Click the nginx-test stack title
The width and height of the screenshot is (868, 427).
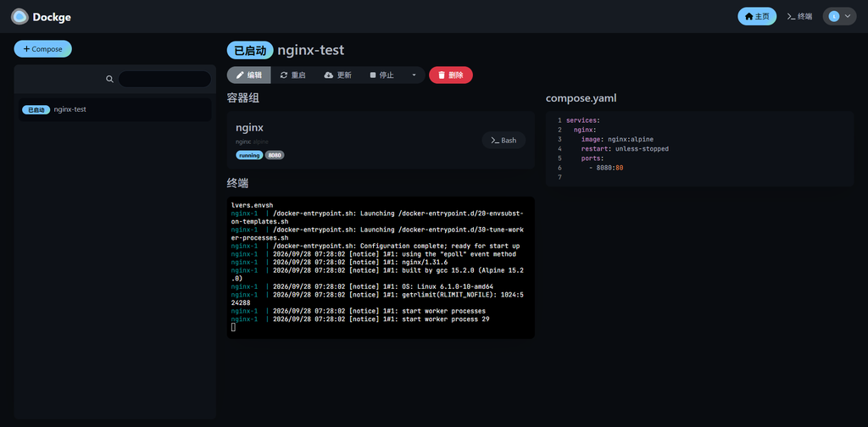310,50
